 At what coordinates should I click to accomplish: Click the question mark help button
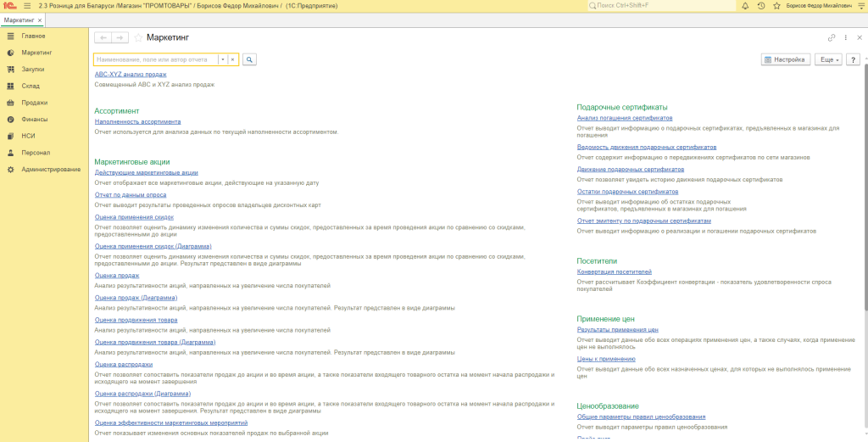(x=853, y=59)
